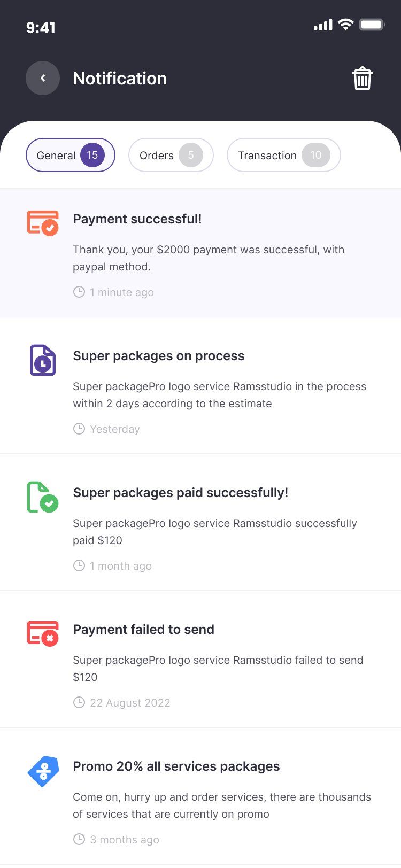Click the purple document clock icon
This screenshot has width=401, height=868.
tap(43, 360)
